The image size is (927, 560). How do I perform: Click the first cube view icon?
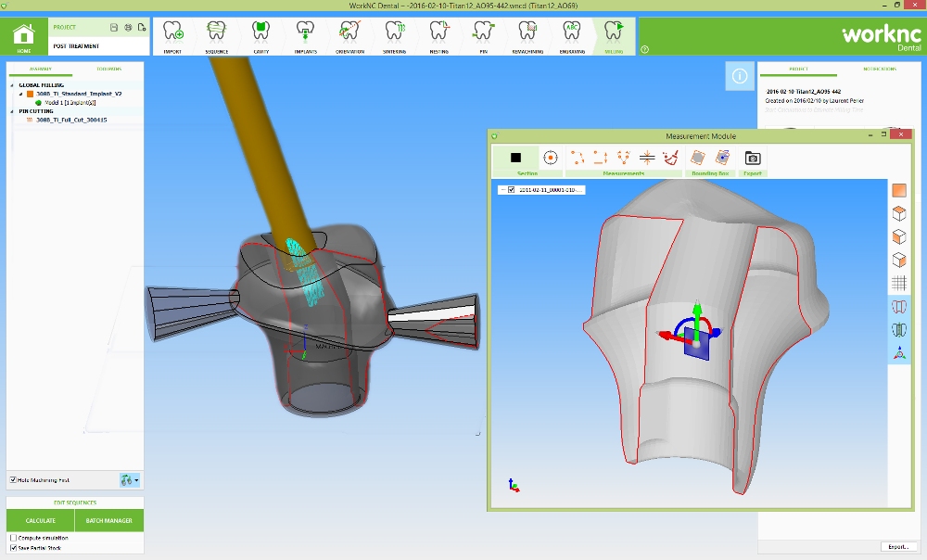[899, 213]
